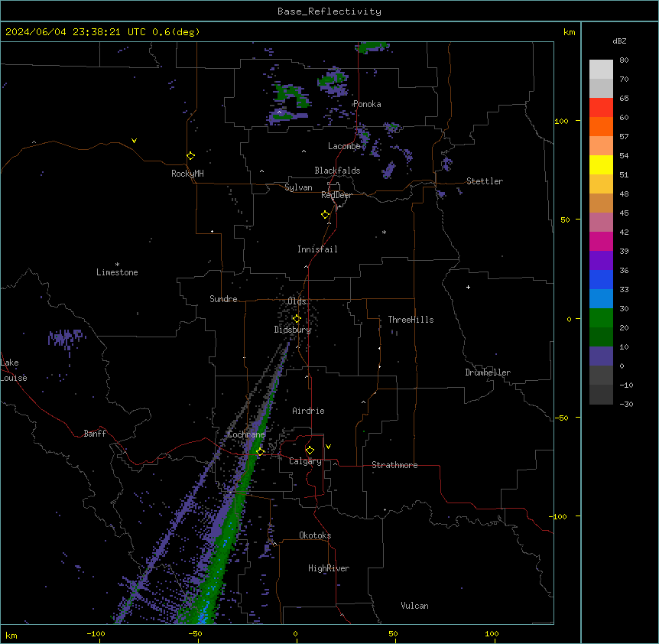Image resolution: width=659 pixels, height=644 pixels.
Task: Select the Drumheller label
Action: (488, 372)
